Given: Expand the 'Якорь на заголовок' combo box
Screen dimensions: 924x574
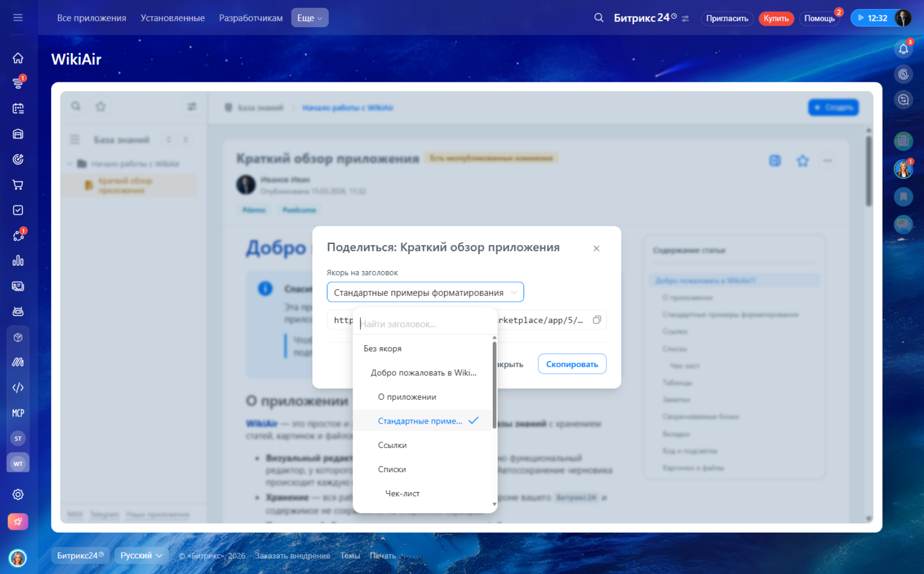Looking at the screenshot, I should pyautogui.click(x=425, y=292).
